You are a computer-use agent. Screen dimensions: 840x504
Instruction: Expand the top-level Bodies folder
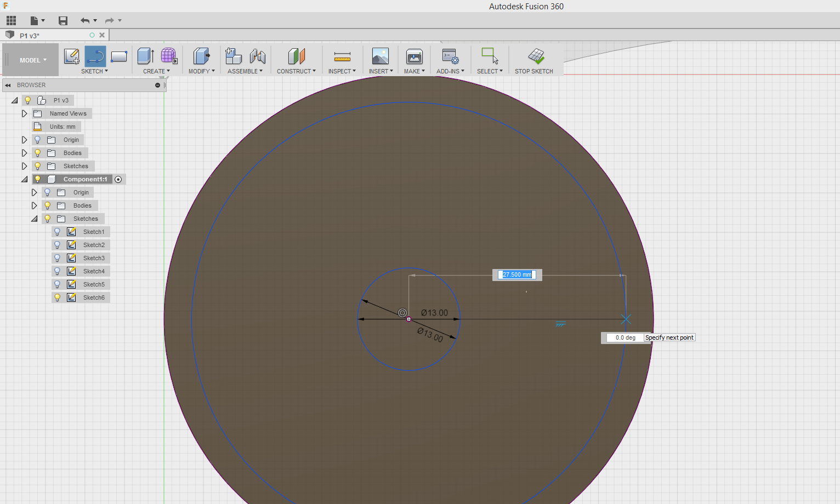tap(24, 153)
